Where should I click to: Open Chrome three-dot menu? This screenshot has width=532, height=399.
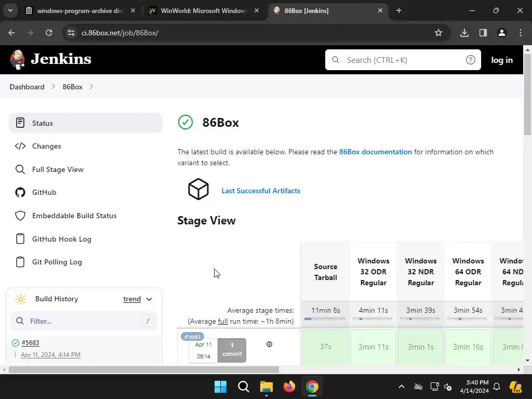pyautogui.click(x=521, y=33)
